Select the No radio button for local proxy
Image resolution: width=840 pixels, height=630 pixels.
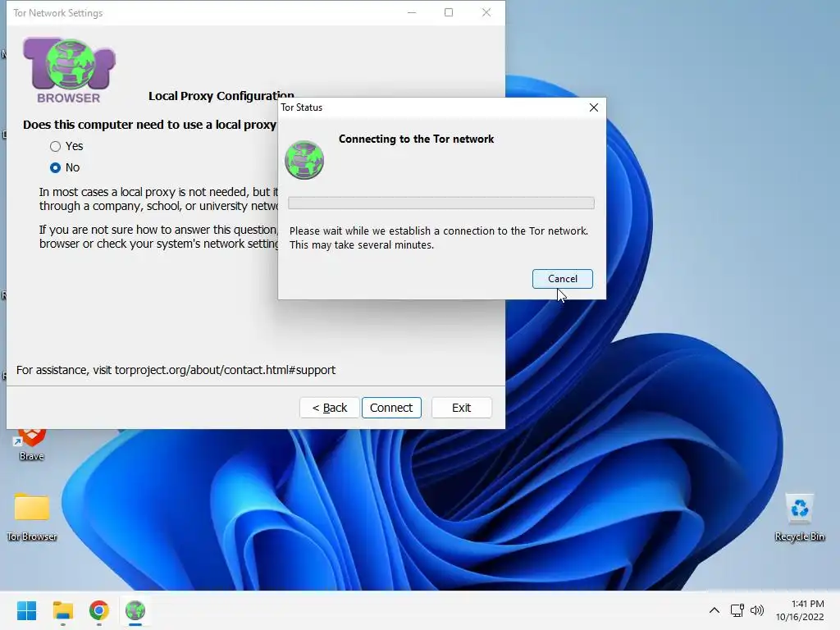pyautogui.click(x=55, y=167)
